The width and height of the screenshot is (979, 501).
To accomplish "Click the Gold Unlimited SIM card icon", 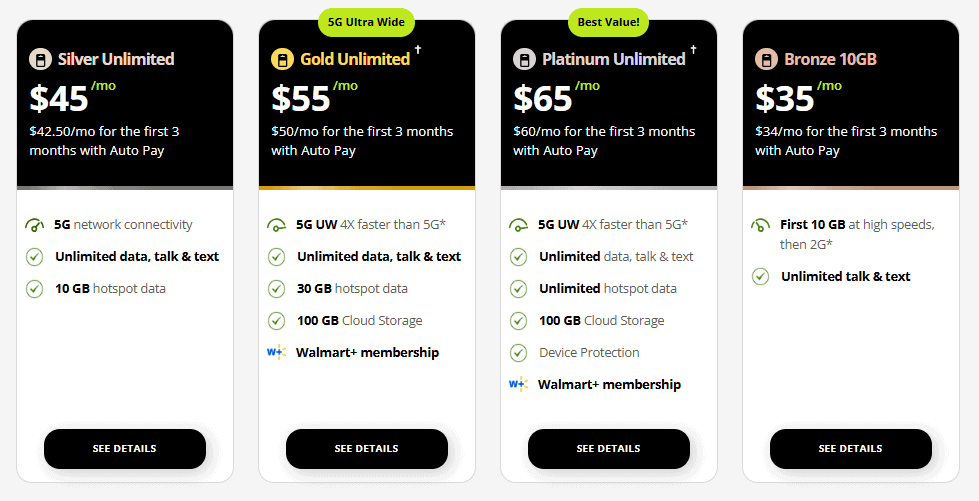I will click(282, 59).
